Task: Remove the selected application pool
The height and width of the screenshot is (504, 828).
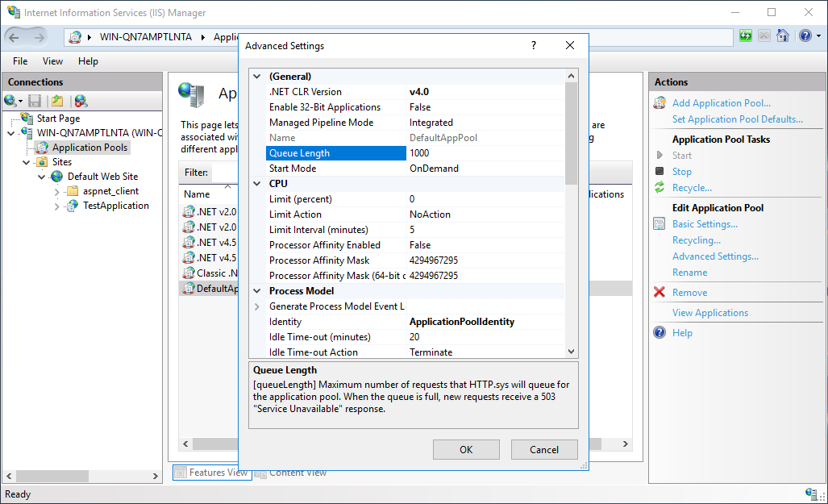Action: coord(689,292)
